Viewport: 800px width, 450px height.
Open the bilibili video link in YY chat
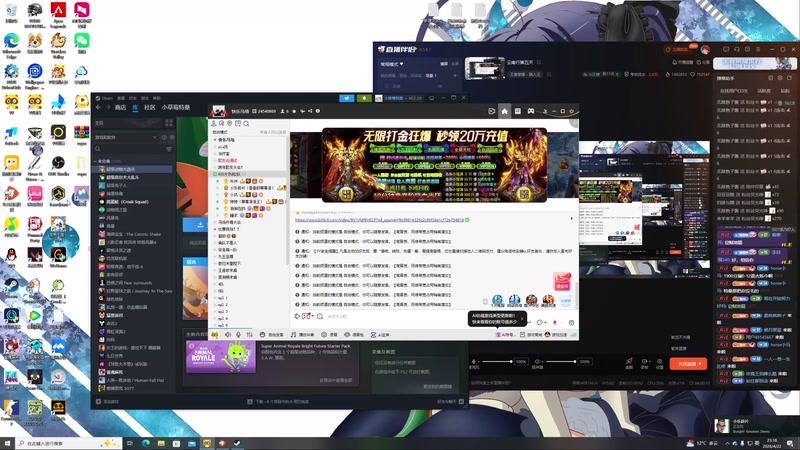pos(379,220)
